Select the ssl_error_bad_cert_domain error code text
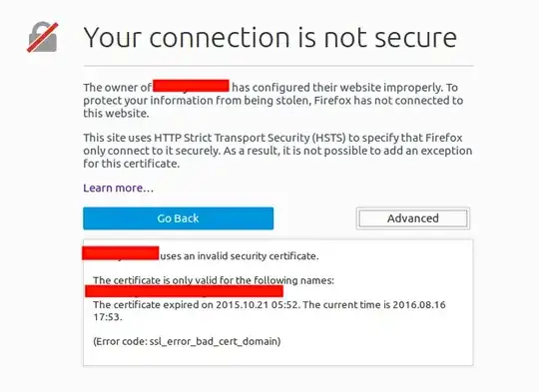Viewport: 539px width, 392px height. [215, 341]
